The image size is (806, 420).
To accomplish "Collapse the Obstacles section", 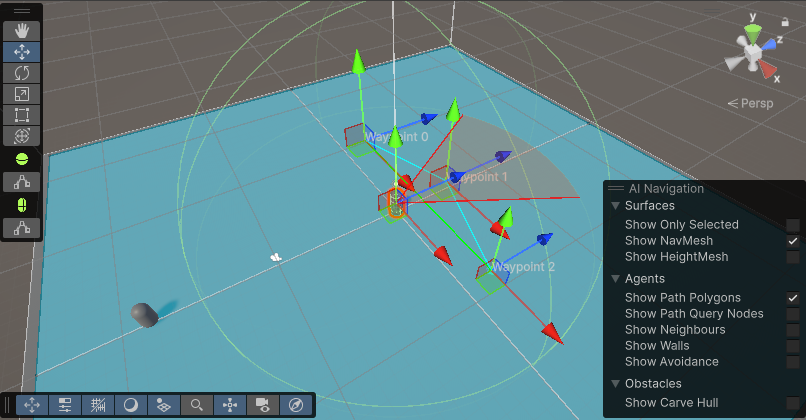I will (x=615, y=384).
